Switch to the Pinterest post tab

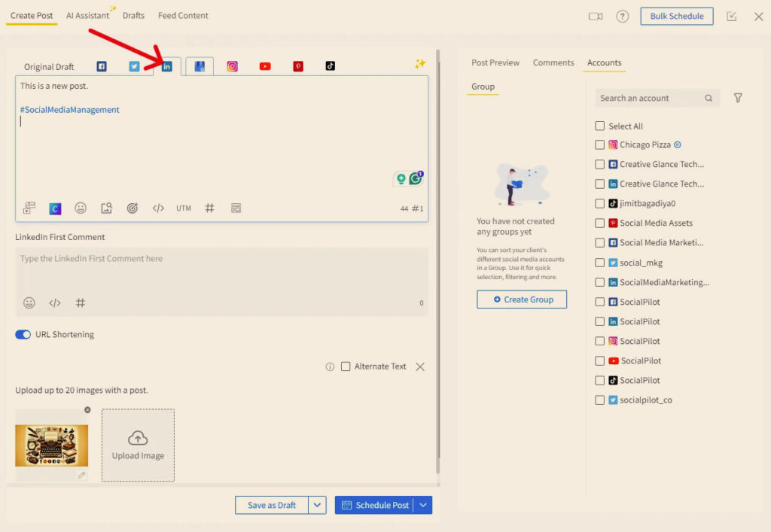click(298, 66)
